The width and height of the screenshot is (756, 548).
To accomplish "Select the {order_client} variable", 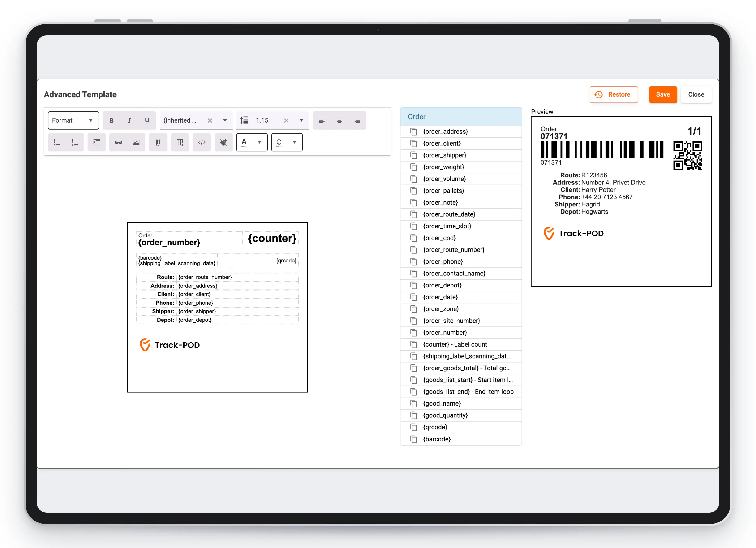I will pos(461,143).
